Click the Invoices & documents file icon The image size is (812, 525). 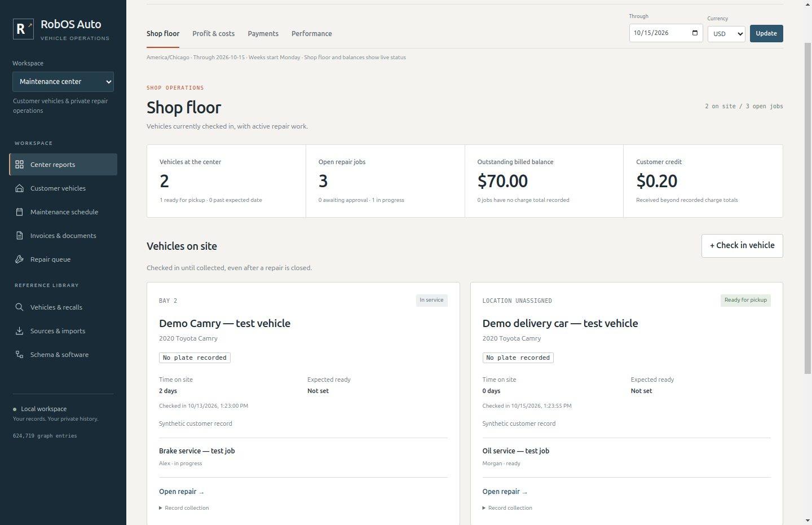19,236
